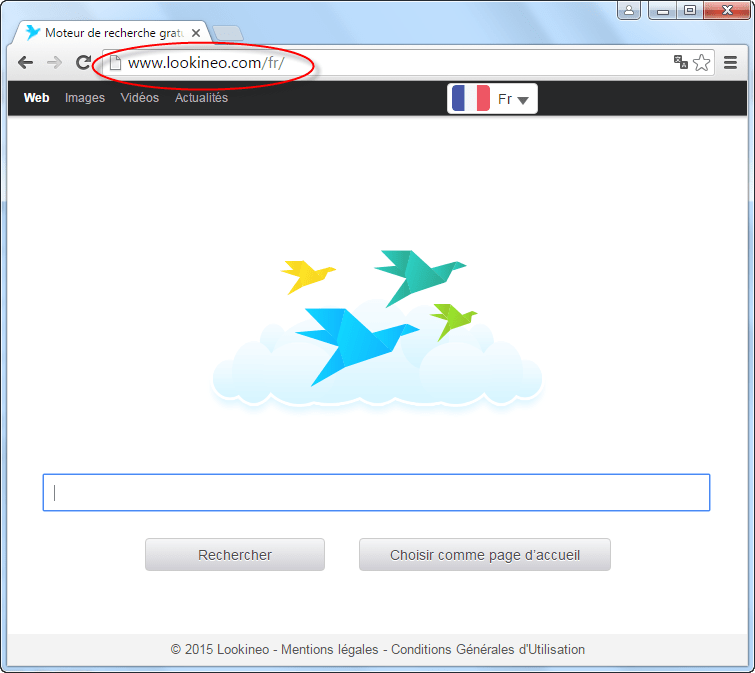Close the Moteur de recherche tab
Image resolution: width=755 pixels, height=673 pixels.
pos(196,33)
